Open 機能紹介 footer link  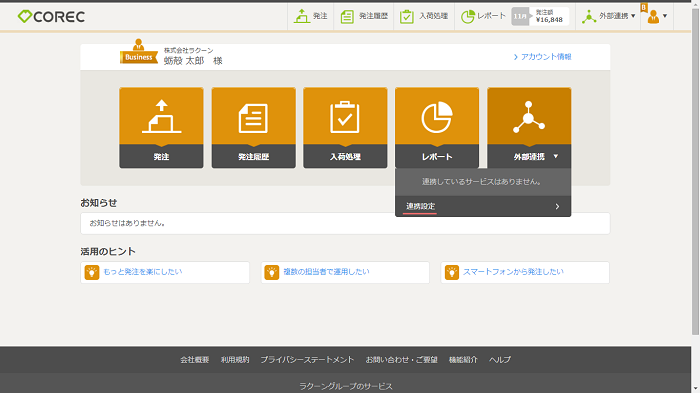[463, 360]
